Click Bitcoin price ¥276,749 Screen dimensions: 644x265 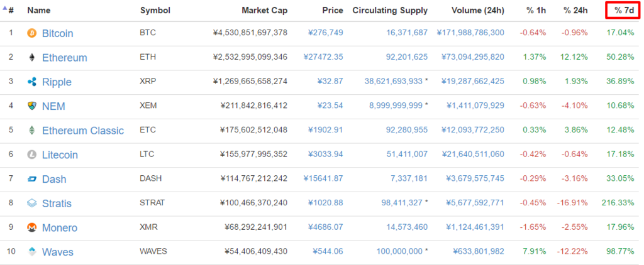[325, 33]
